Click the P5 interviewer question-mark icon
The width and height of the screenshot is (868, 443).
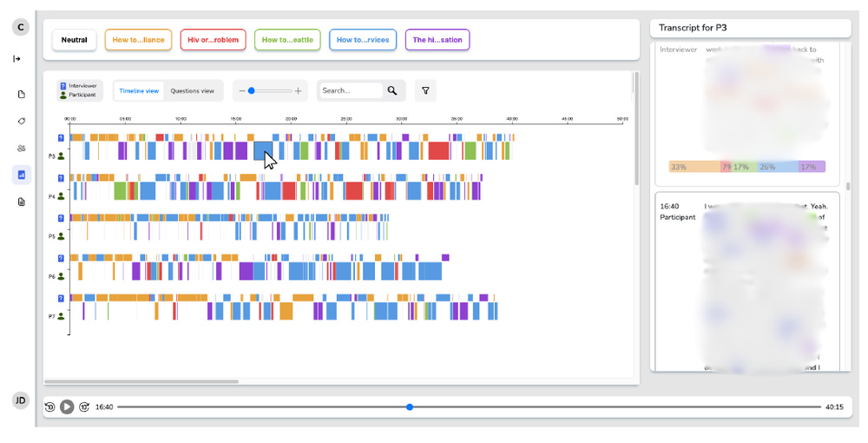[61, 218]
